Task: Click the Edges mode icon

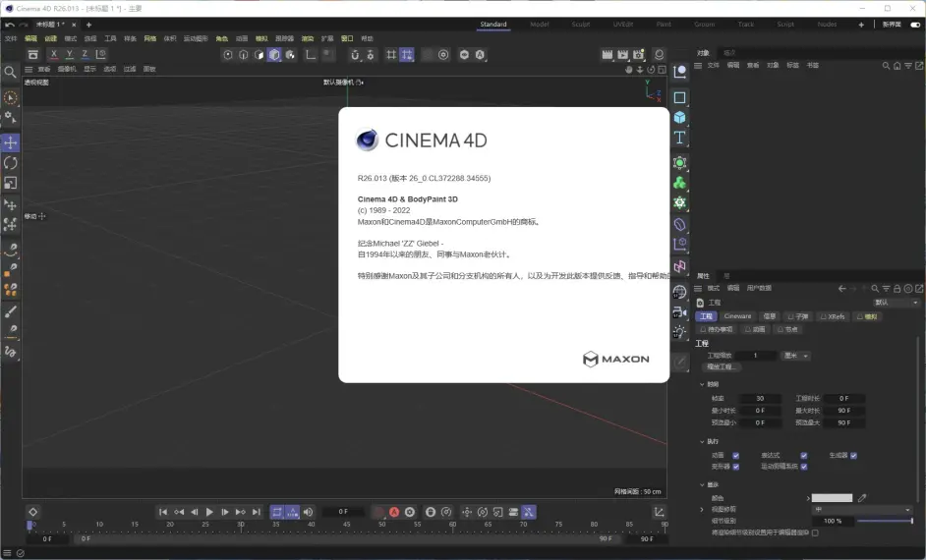Action: pyautogui.click(x=244, y=55)
